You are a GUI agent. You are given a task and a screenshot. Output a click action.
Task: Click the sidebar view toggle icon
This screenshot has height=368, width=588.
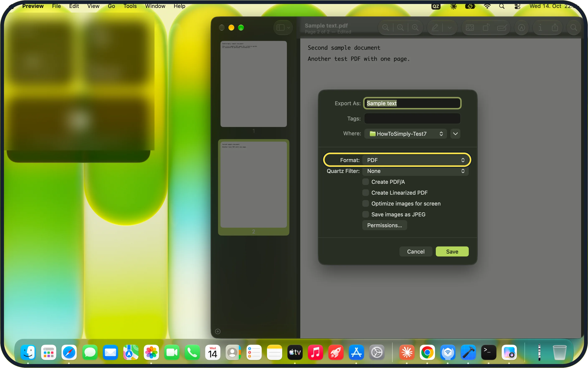tap(280, 28)
